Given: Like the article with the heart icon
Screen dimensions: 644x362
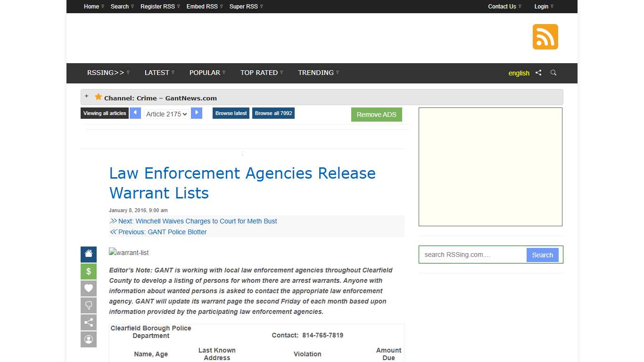Looking at the screenshot, I should tap(88, 288).
